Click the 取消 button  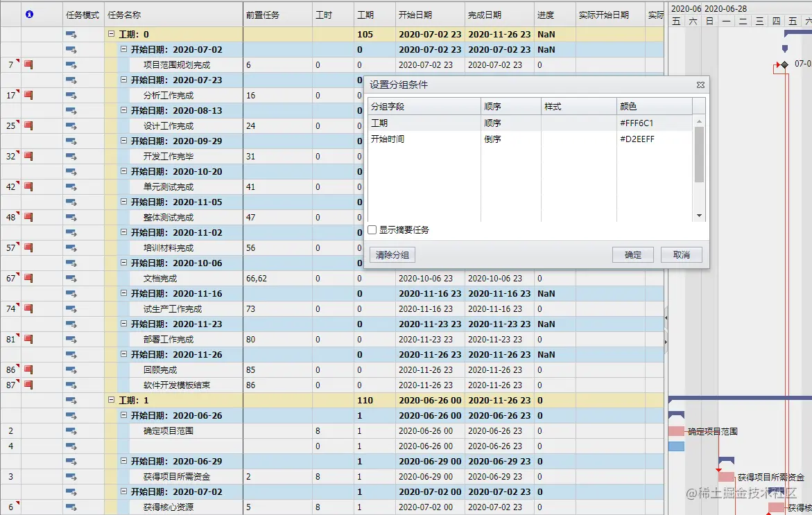[x=682, y=254]
